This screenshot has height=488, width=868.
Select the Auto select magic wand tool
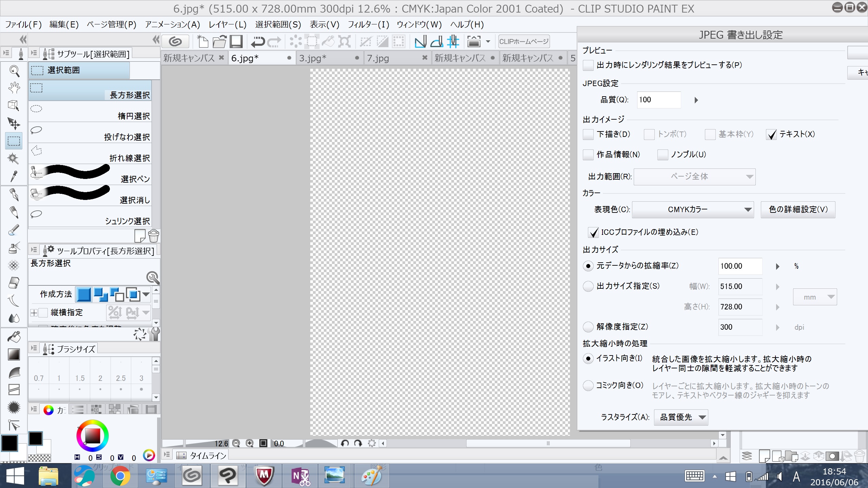[x=13, y=158]
